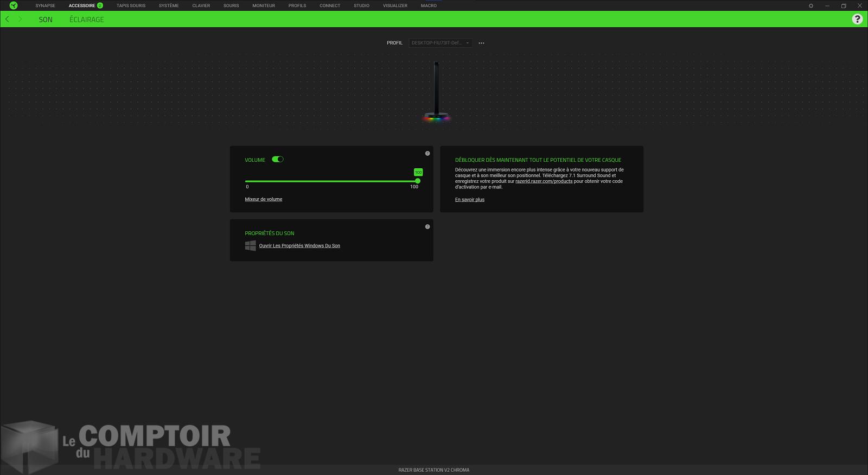Screen dimensions: 868x475
Task: Select the Connect tab
Action: point(330,5)
